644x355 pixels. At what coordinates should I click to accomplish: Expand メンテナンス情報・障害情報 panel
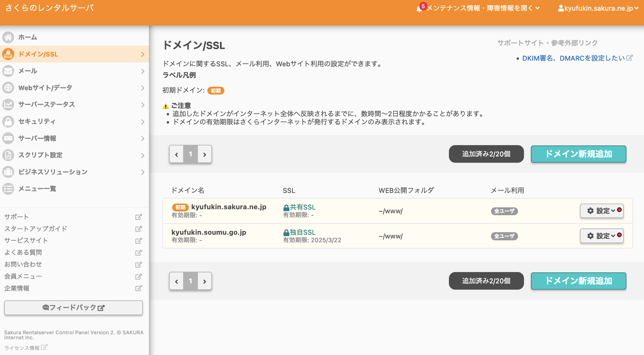[483, 8]
